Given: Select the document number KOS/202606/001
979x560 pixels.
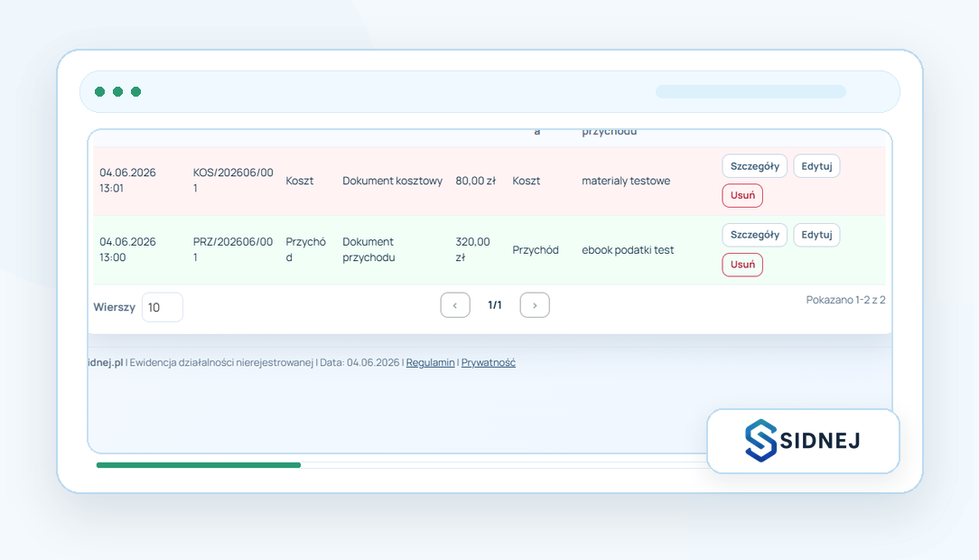Looking at the screenshot, I should 233,181.
